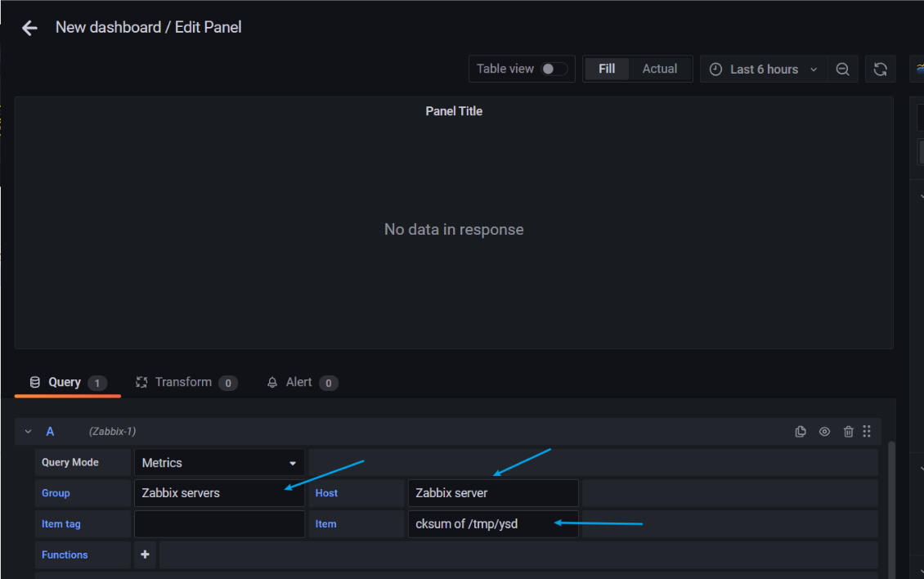Click the drag handle on query A
The width and height of the screenshot is (924, 579).
point(867,432)
